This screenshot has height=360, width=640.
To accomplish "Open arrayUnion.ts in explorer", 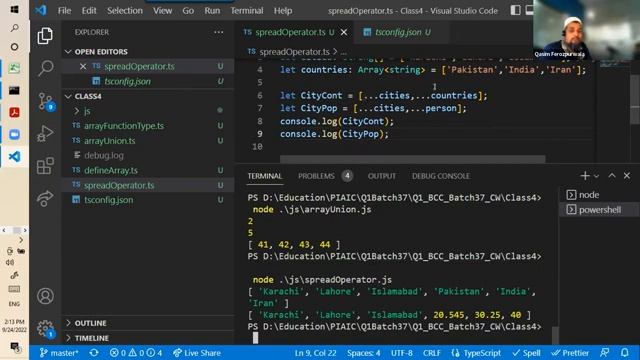I will point(148,141).
